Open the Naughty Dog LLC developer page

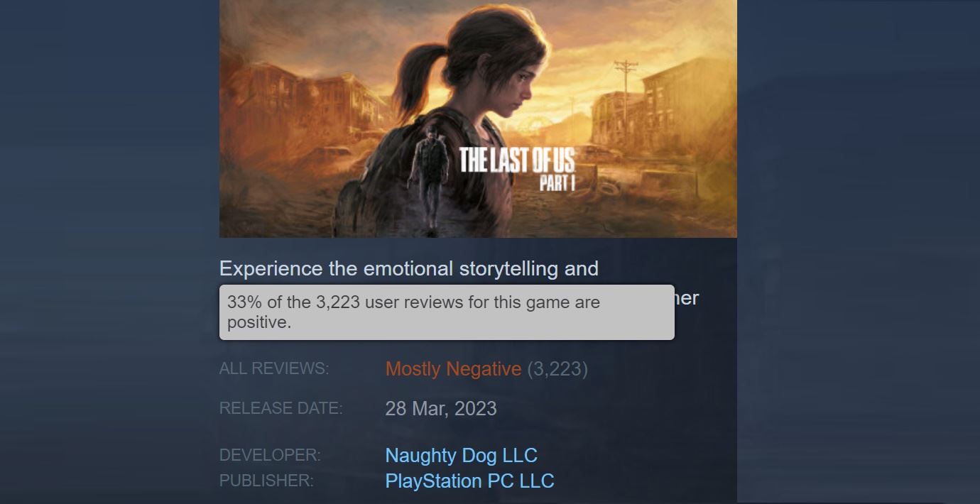pyautogui.click(x=461, y=455)
